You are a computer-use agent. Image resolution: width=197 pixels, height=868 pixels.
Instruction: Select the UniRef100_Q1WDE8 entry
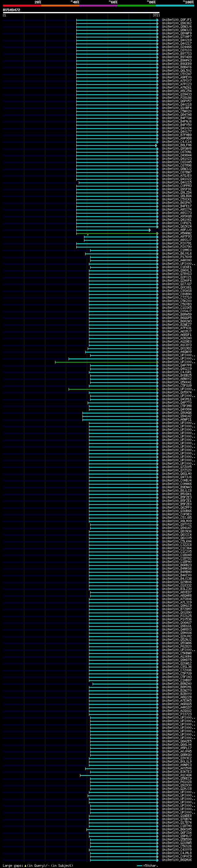176,816
